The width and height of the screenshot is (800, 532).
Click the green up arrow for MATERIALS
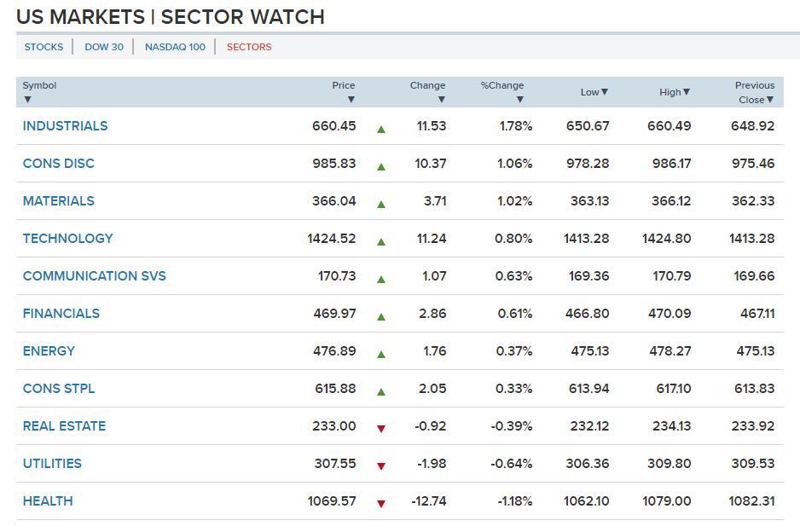tap(381, 205)
